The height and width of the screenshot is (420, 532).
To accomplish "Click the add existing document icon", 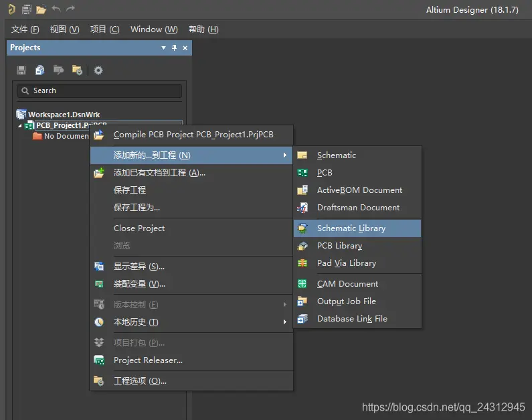I will click(99, 173).
